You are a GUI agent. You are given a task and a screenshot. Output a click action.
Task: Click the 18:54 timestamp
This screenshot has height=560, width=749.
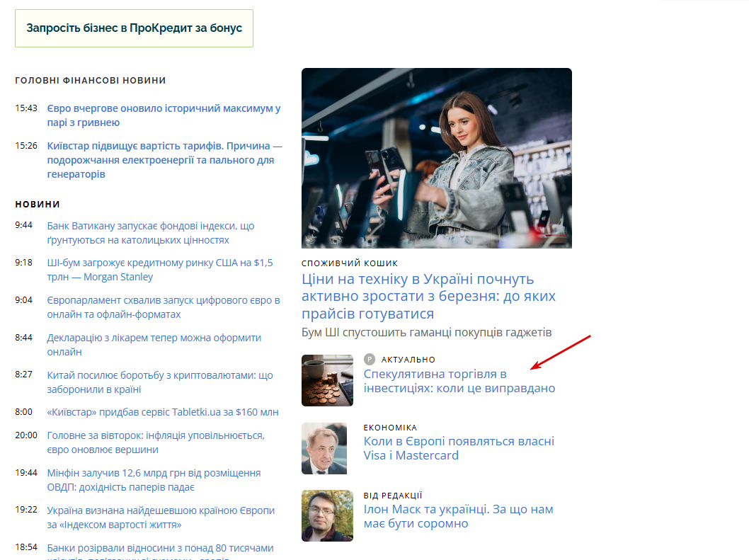point(25,547)
